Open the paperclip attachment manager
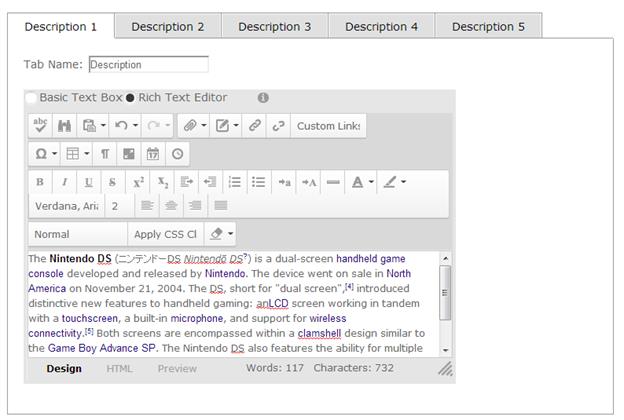This screenshot has height=420, width=624. pos(190,126)
